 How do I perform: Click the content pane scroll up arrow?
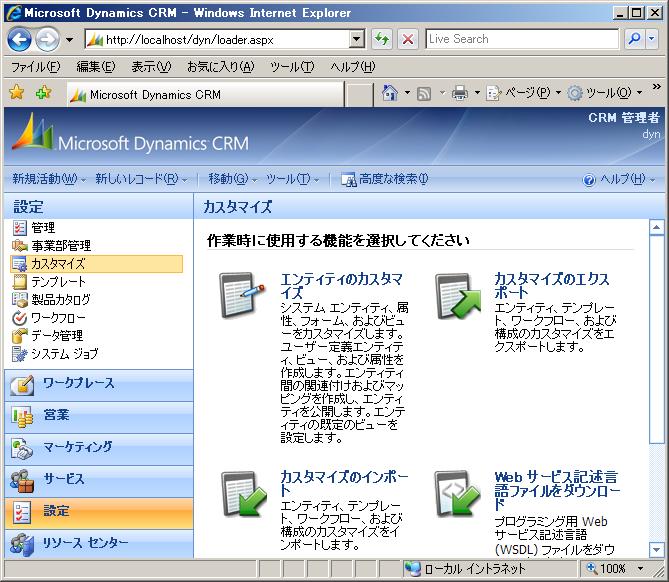(656, 227)
